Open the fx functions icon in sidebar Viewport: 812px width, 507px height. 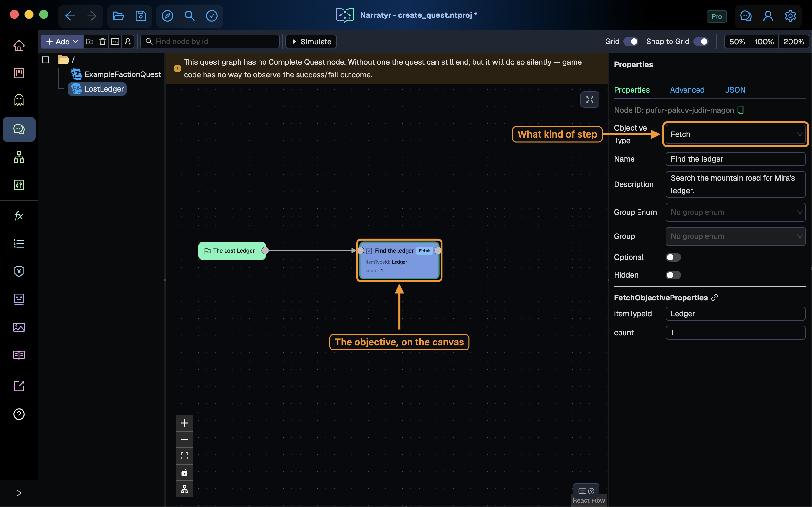coord(19,215)
